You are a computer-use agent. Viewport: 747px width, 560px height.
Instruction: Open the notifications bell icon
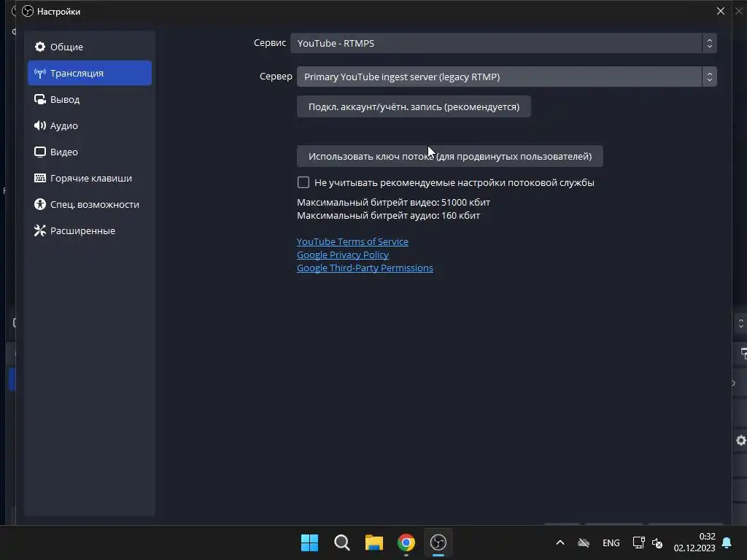[727, 542]
